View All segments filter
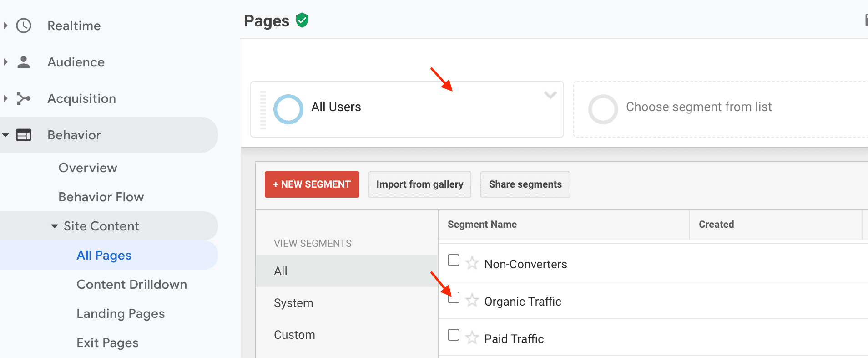The height and width of the screenshot is (358, 868). tap(347, 271)
